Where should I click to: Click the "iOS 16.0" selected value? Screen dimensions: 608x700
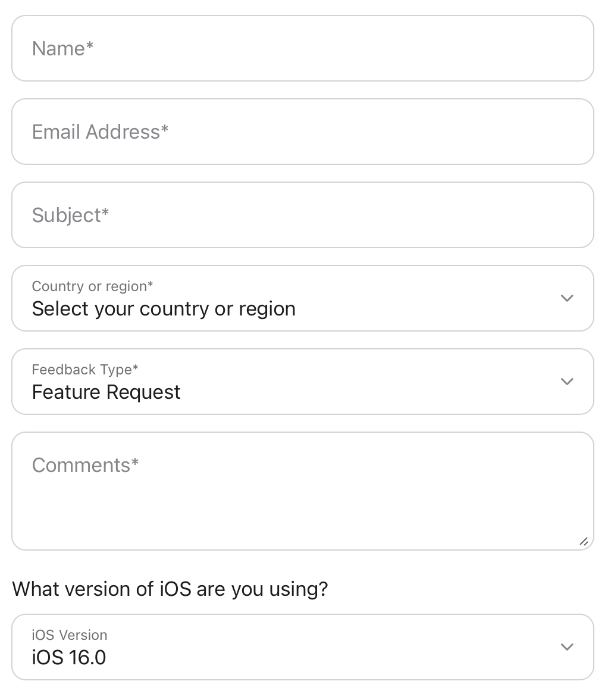(x=69, y=658)
